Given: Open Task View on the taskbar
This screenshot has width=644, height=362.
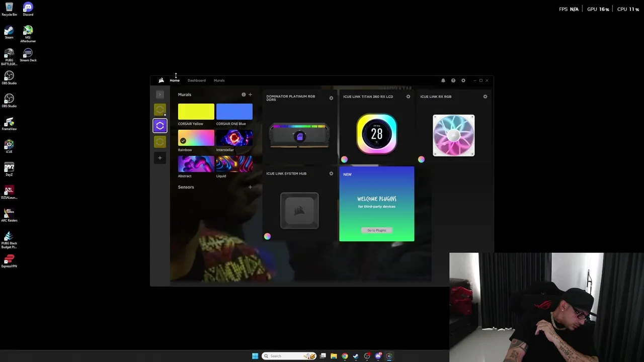Looking at the screenshot, I should 323,356.
